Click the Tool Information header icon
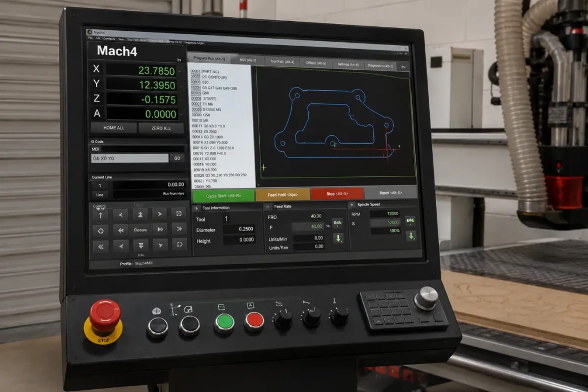This screenshot has width=588, height=392. (x=196, y=208)
